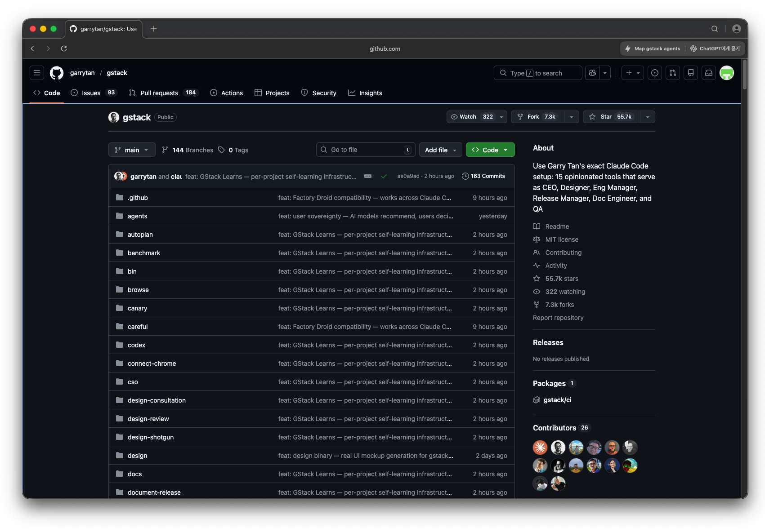Open the Add file dropdown
Screen dimensions: 765x532
pyautogui.click(x=441, y=150)
